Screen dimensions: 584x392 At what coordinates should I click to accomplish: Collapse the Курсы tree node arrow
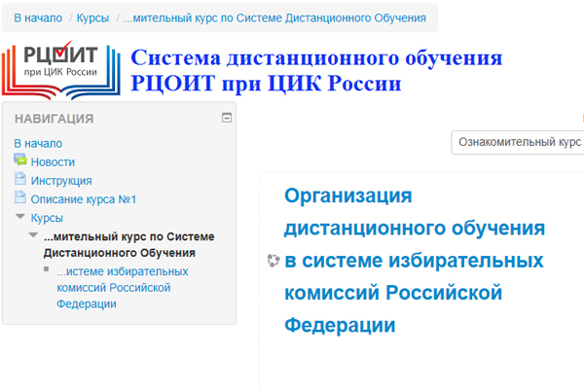click(20, 216)
